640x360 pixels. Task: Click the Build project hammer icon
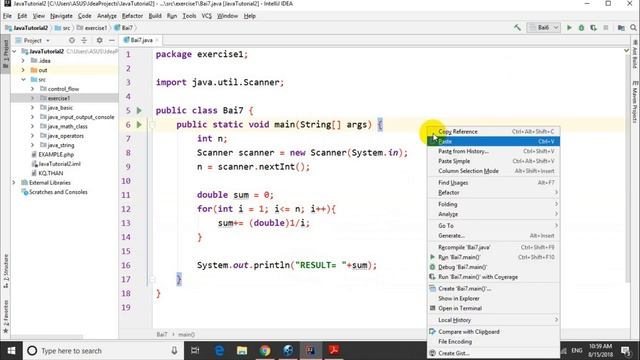[517, 28]
